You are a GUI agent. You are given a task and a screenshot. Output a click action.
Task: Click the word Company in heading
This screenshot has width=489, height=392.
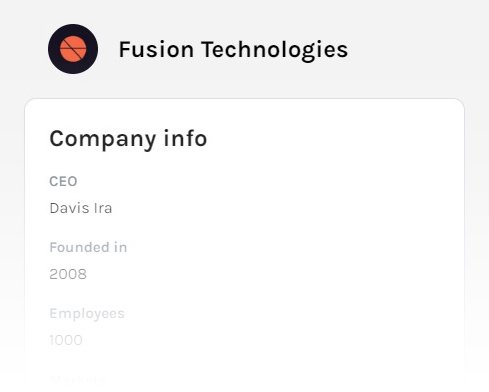coord(102,139)
